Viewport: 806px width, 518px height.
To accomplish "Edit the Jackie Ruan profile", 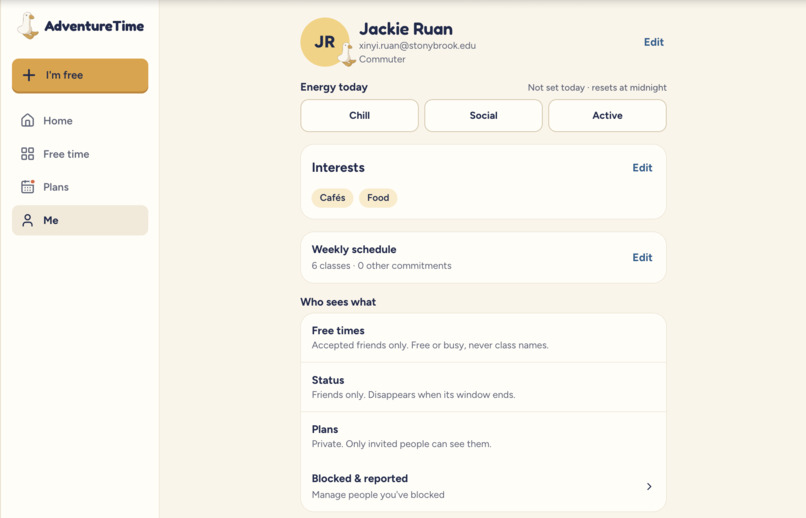I will click(654, 42).
